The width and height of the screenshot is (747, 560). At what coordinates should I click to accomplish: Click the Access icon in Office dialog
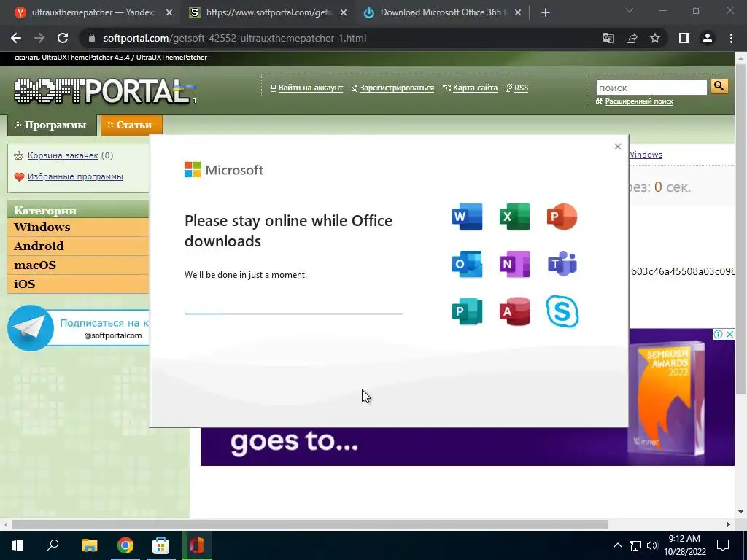tap(514, 311)
